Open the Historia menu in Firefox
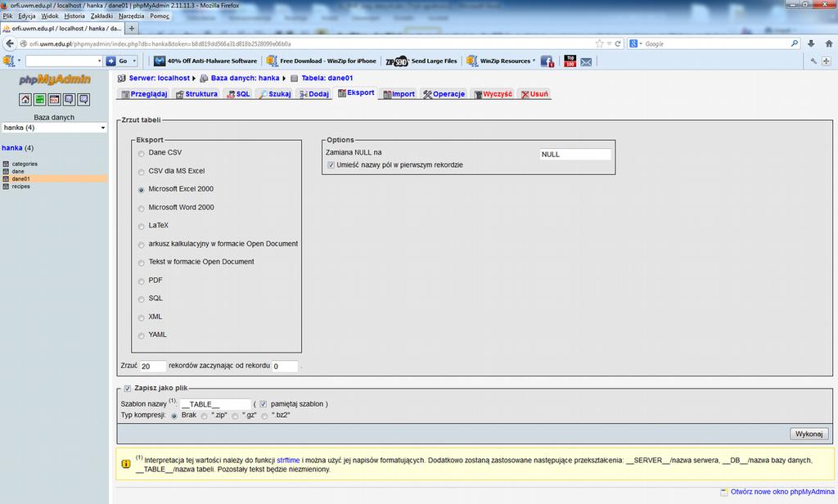Screen dimensions: 838x504 74,16
